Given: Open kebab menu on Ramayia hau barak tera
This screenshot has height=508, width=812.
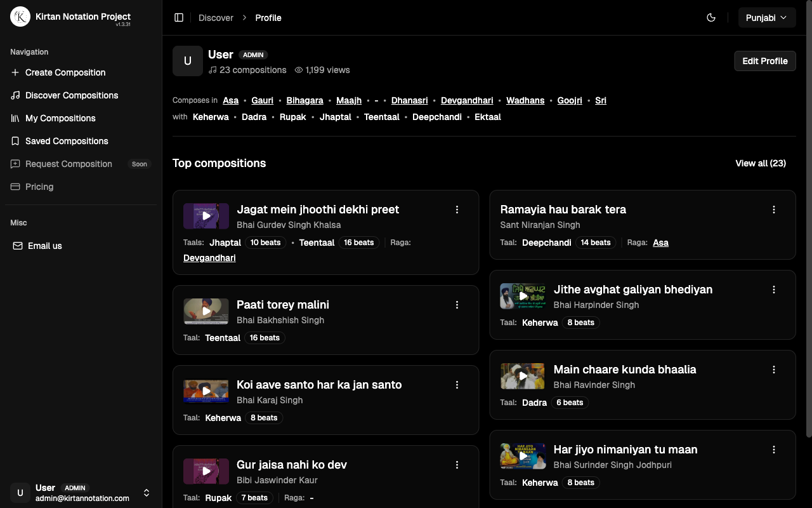Looking at the screenshot, I should tap(774, 209).
